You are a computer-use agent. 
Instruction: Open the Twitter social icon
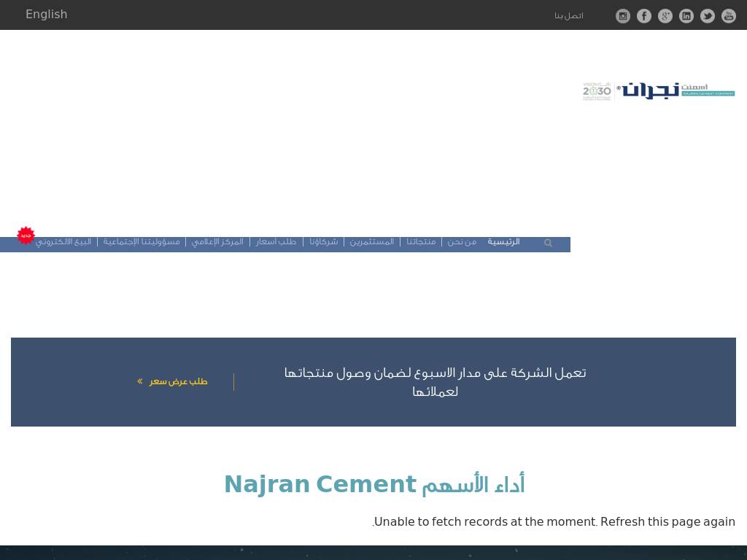tap(708, 16)
